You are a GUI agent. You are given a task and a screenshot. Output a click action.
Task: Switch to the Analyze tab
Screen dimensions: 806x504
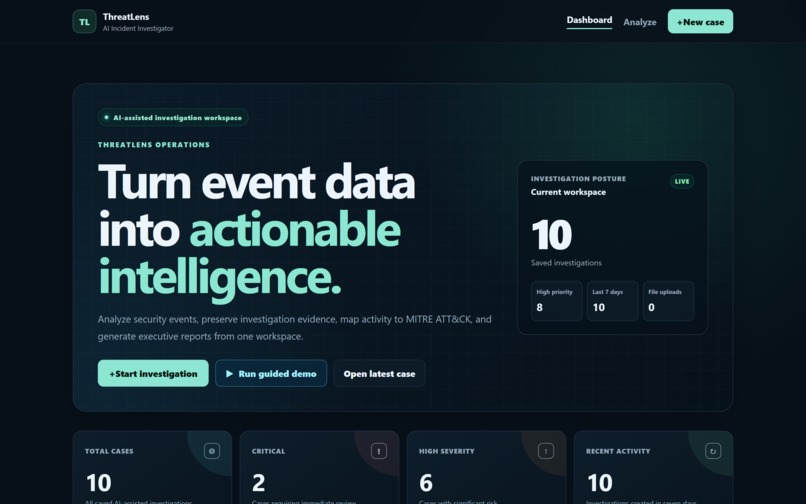pyautogui.click(x=640, y=22)
